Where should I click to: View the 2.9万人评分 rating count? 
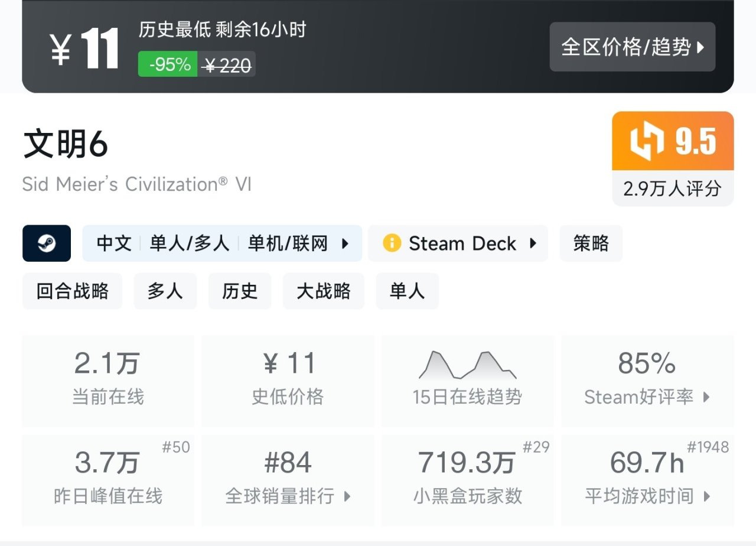(673, 188)
